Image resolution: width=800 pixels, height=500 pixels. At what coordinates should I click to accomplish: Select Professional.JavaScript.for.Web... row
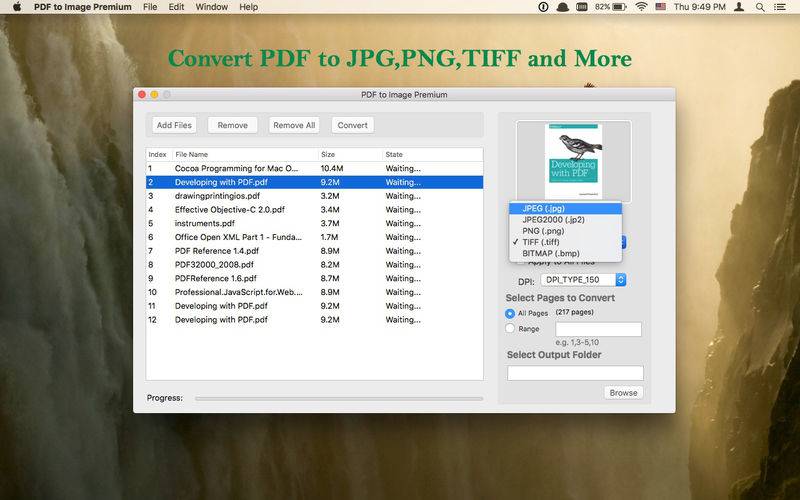314,292
